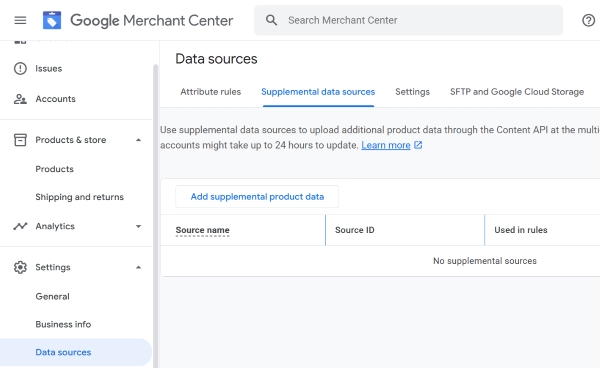Click the Analytics chart line icon

tap(20, 226)
